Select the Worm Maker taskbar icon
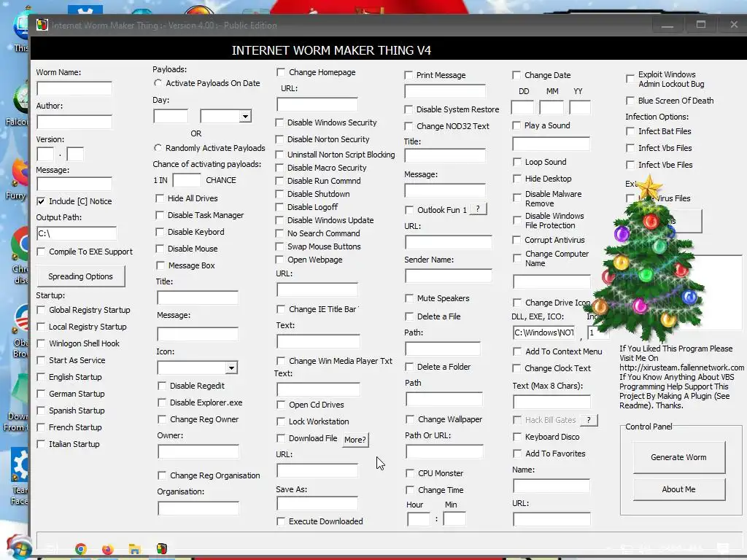 (162, 549)
